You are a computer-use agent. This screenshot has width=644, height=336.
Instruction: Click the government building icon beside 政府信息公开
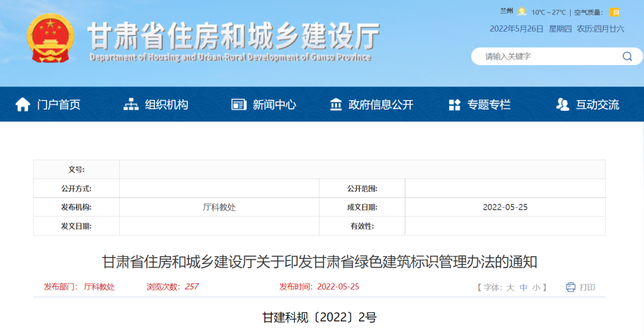pos(336,105)
